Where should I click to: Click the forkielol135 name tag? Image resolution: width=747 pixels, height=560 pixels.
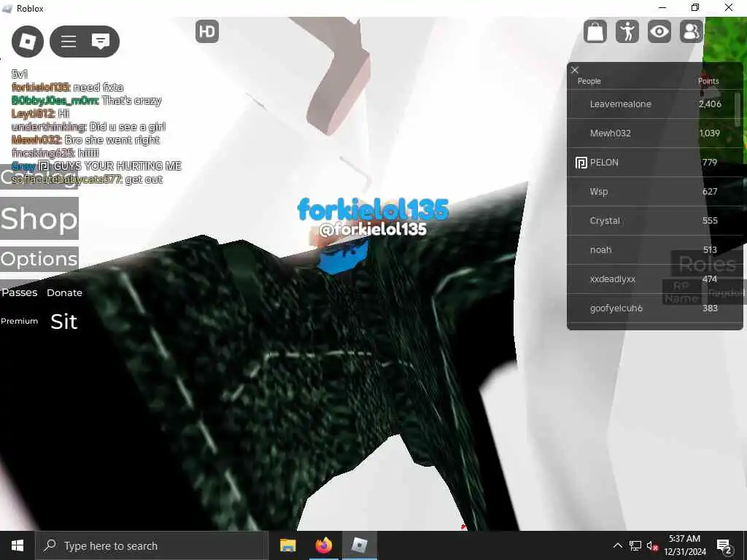tap(373, 209)
